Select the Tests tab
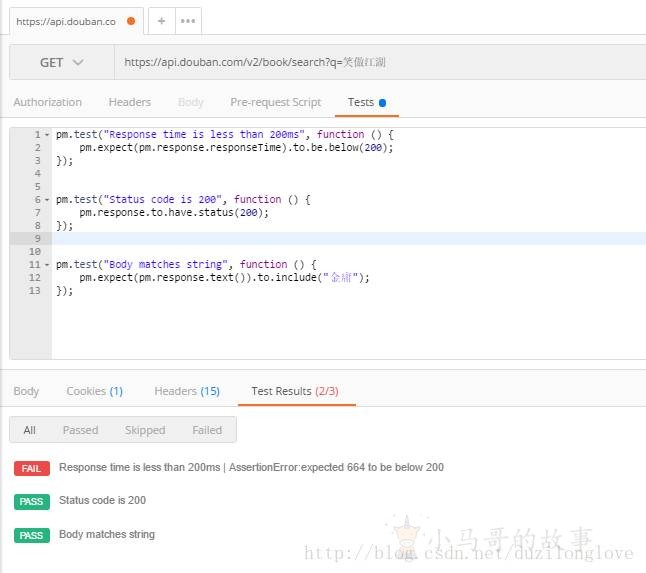The width and height of the screenshot is (646, 573). [x=366, y=102]
